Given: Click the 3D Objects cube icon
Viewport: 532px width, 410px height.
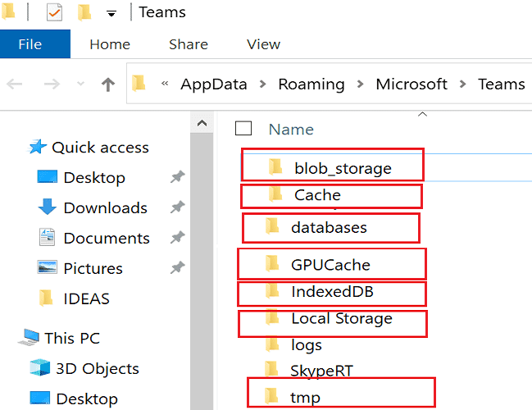Looking at the screenshot, I should [39, 367].
